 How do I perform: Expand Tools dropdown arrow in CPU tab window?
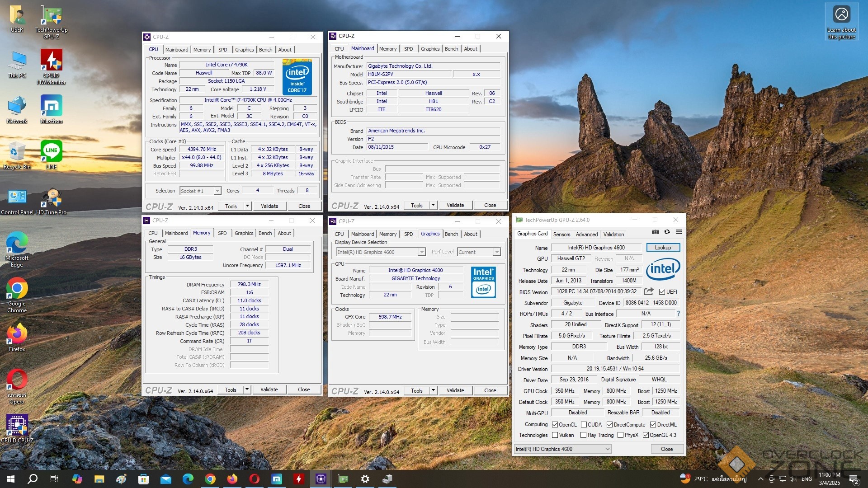(247, 206)
